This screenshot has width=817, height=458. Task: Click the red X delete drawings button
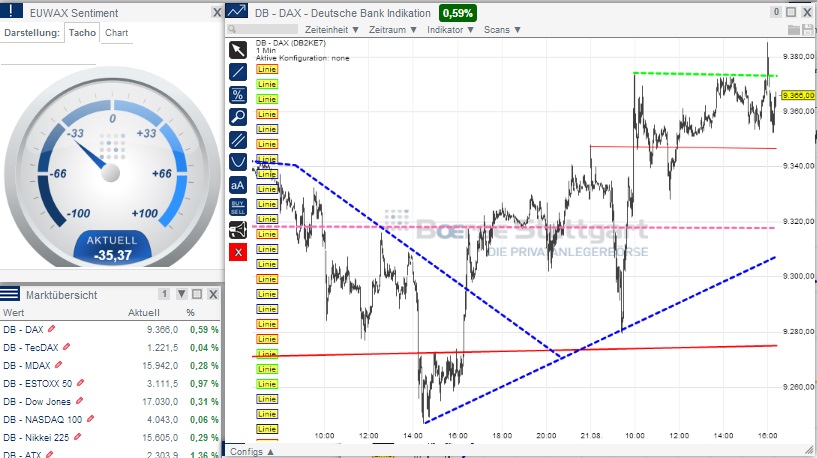[x=238, y=253]
